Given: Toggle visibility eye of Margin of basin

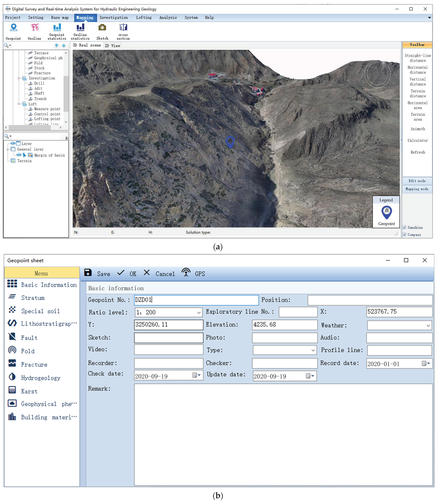Looking at the screenshot, I should point(19,155).
